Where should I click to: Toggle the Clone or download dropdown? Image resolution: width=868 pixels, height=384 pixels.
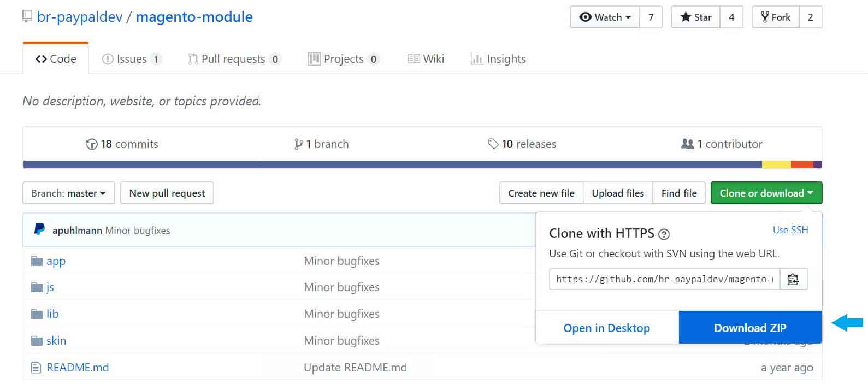click(x=766, y=193)
